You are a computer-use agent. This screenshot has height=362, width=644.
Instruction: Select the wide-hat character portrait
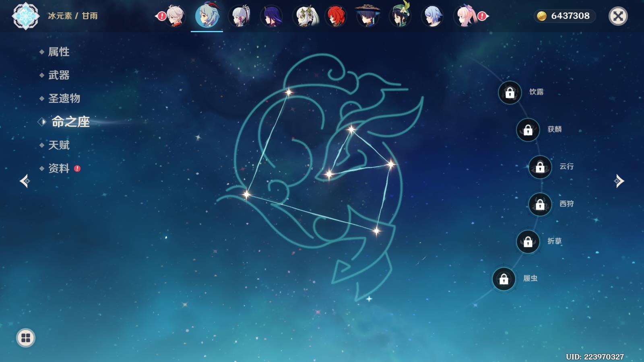(368, 16)
